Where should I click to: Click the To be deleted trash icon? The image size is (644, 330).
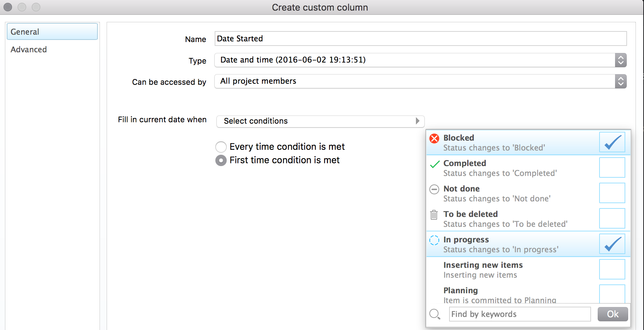click(434, 215)
